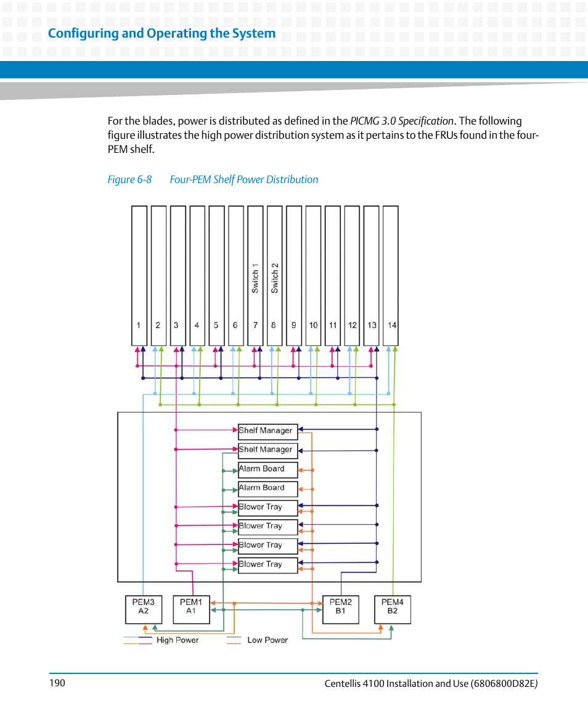Click the second "Shelf Manager" box

[x=268, y=450]
